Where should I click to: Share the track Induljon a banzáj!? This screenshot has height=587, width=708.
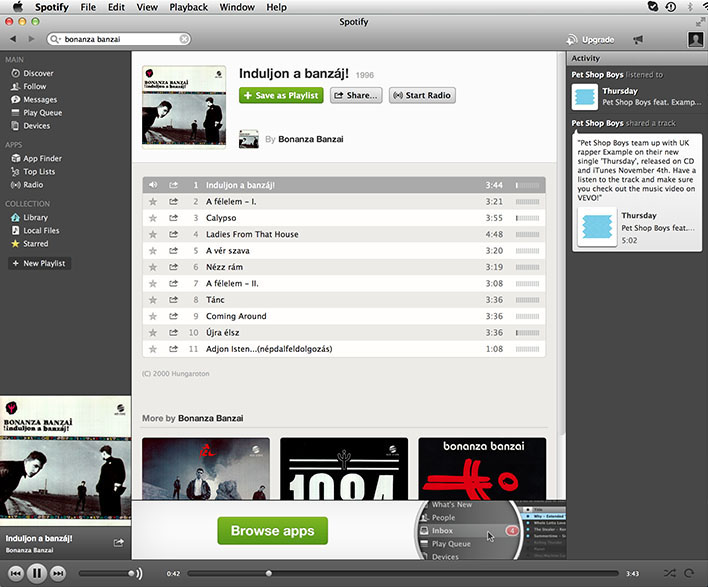pyautogui.click(x=173, y=185)
